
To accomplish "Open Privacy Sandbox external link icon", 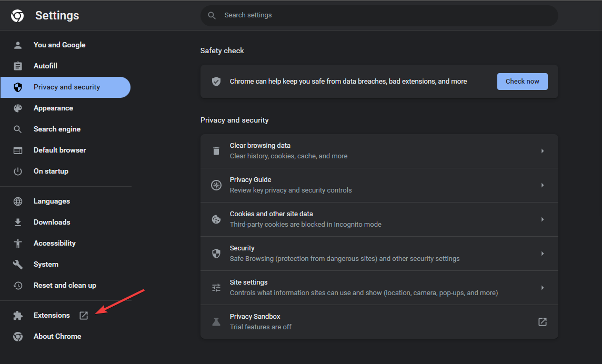I will click(x=543, y=322).
